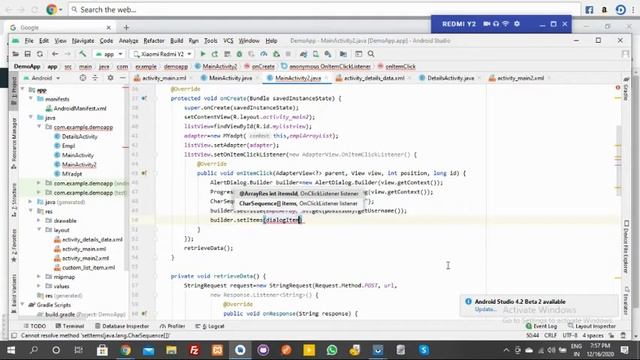The width and height of the screenshot is (640, 360).
Task: Open the AVD Manager icon
Action: point(316,54)
